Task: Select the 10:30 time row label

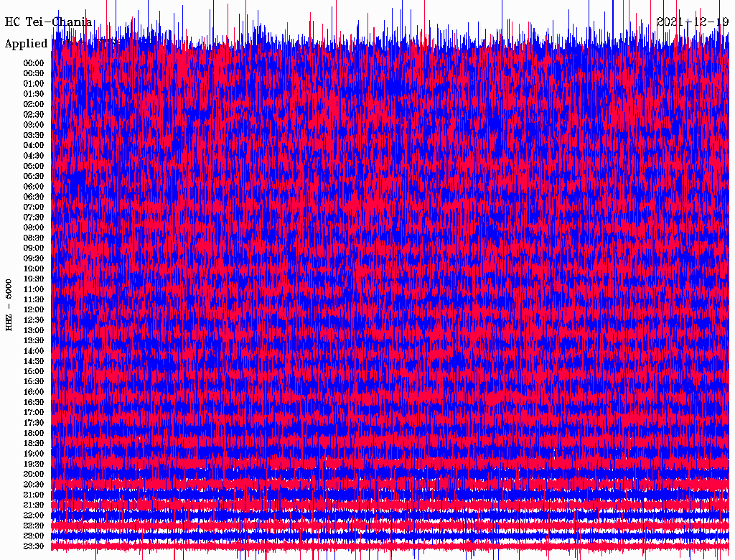Action: coord(34,279)
